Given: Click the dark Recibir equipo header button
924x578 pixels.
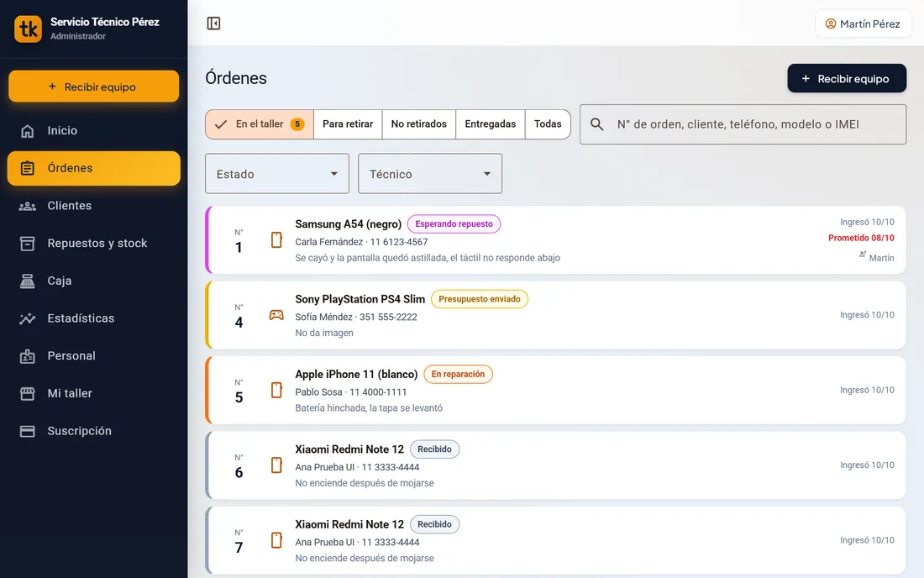Looking at the screenshot, I should pyautogui.click(x=847, y=78).
